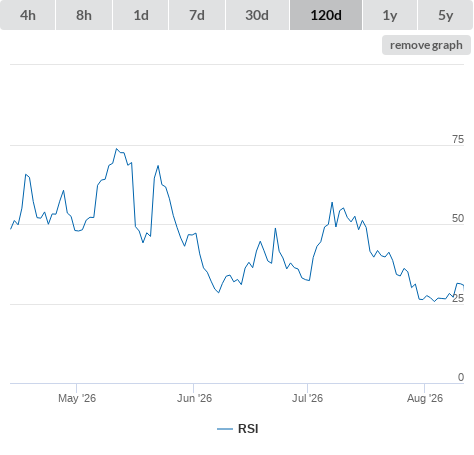Choose the 1d range tab
The image size is (474, 455).
click(141, 15)
